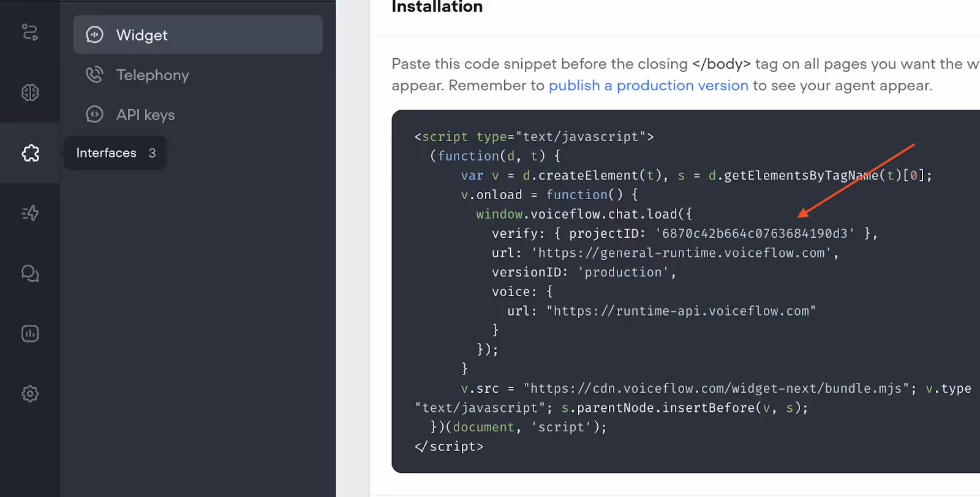Click the window.voiceflow.chat.load code line

pos(584,214)
